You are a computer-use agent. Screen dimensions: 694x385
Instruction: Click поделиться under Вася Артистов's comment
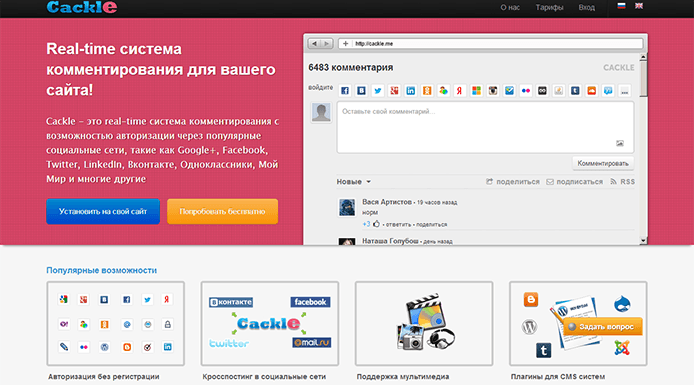pos(432,224)
